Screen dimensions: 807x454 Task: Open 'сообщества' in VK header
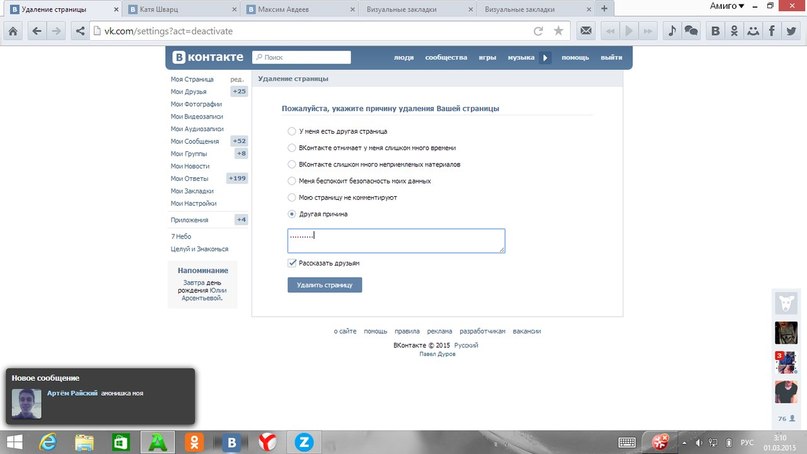[446, 58]
